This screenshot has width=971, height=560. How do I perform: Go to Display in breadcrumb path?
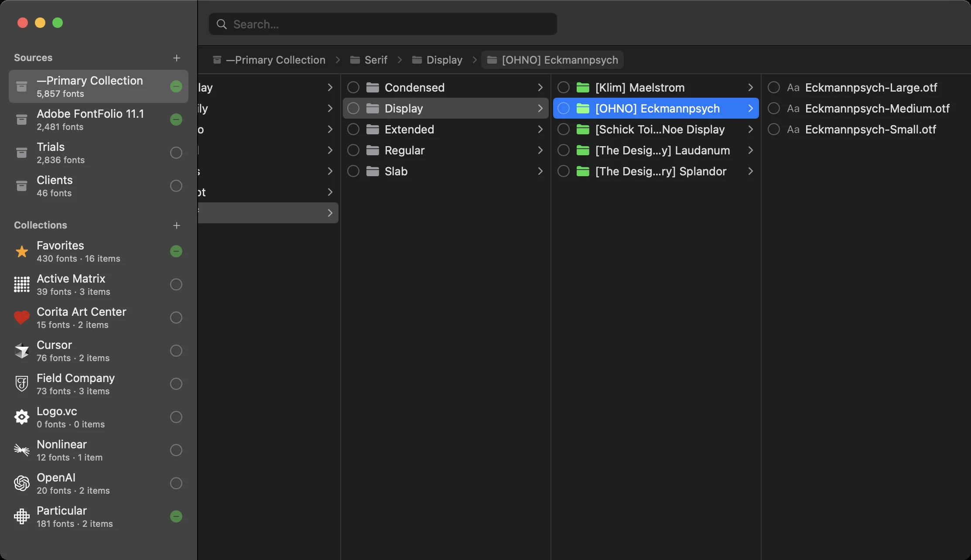[437, 60]
